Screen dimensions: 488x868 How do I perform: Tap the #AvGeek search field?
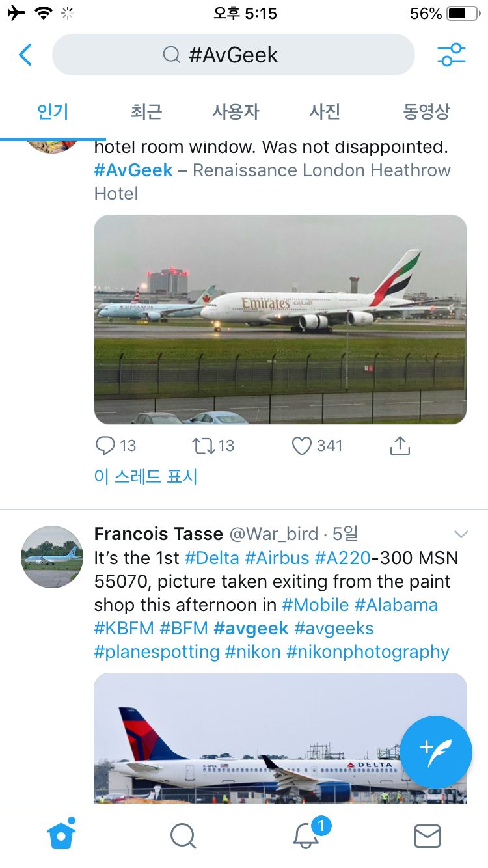[233, 55]
